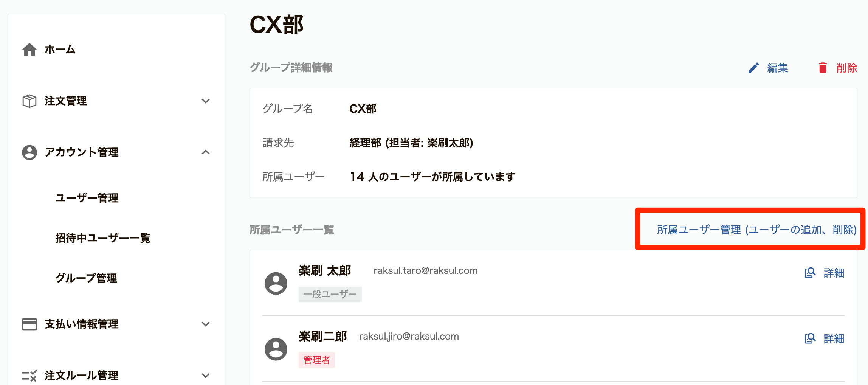Open グループ管理 submenu item
Screen dimensions: 868x385
click(x=86, y=278)
